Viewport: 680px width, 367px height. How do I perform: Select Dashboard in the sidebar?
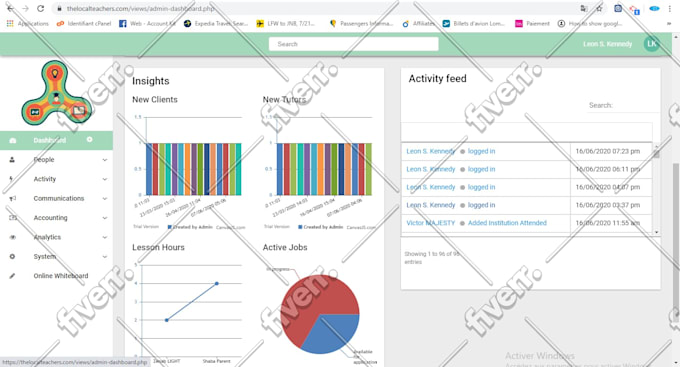56,140
